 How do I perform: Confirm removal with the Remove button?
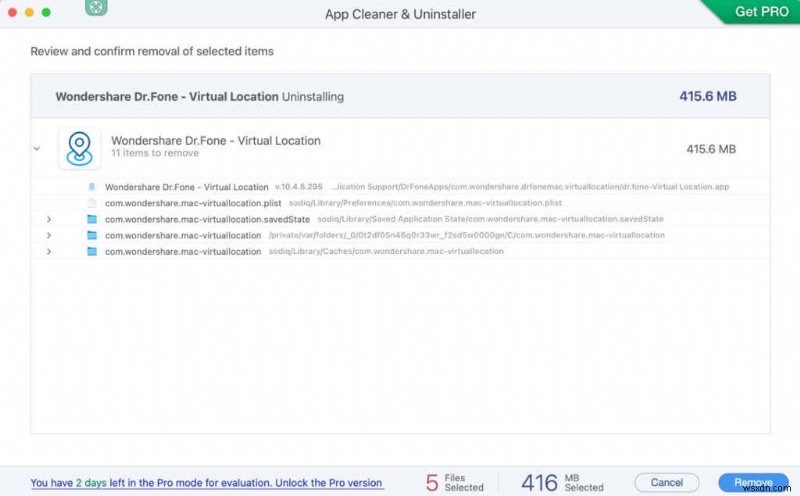click(x=752, y=482)
